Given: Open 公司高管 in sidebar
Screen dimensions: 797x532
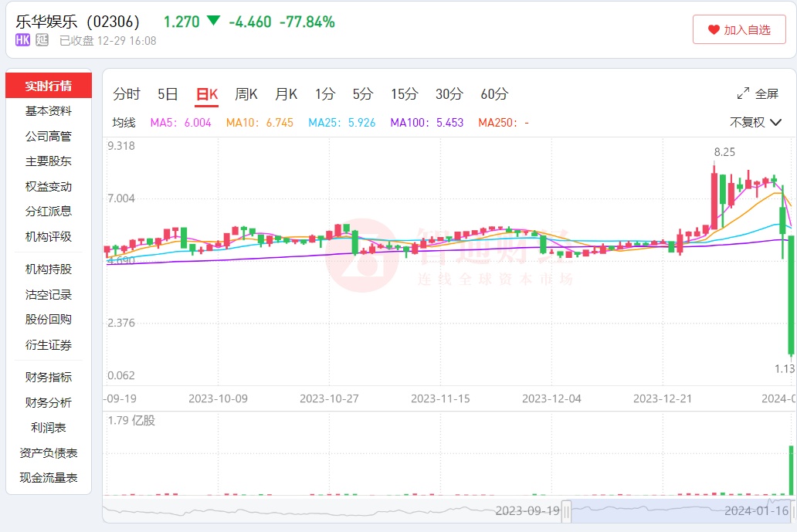Looking at the screenshot, I should point(49,136).
